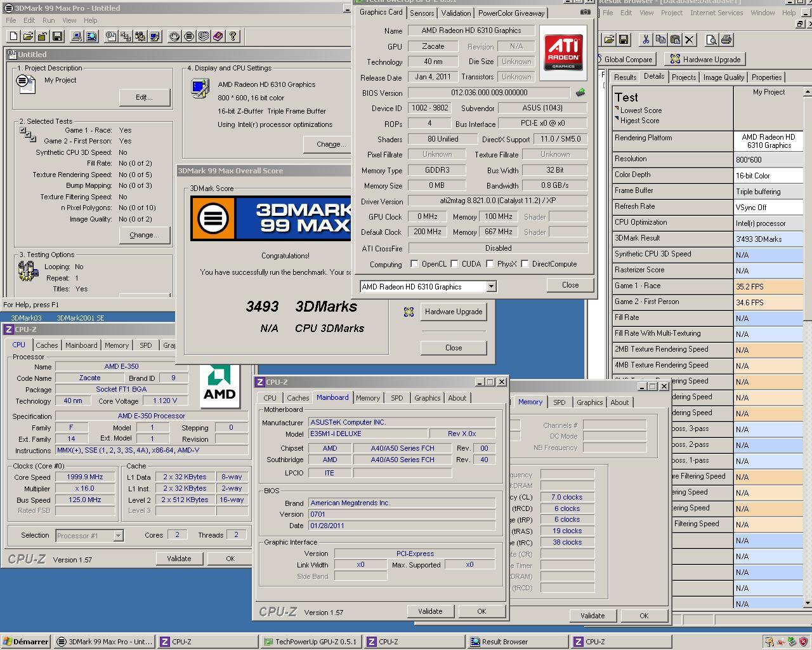Viewport: 812px width, 650px height.
Task: Click the Copy icon in Result Browser toolbar
Action: (660, 40)
